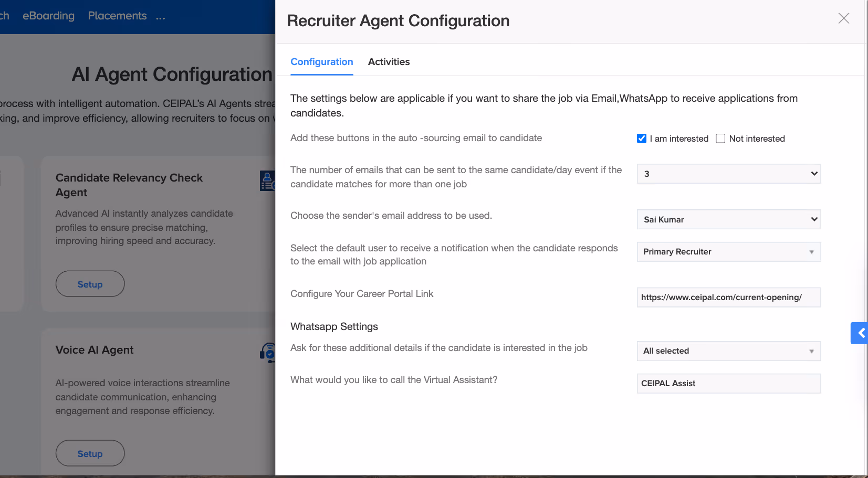Open the Configuration tab

tap(321, 62)
